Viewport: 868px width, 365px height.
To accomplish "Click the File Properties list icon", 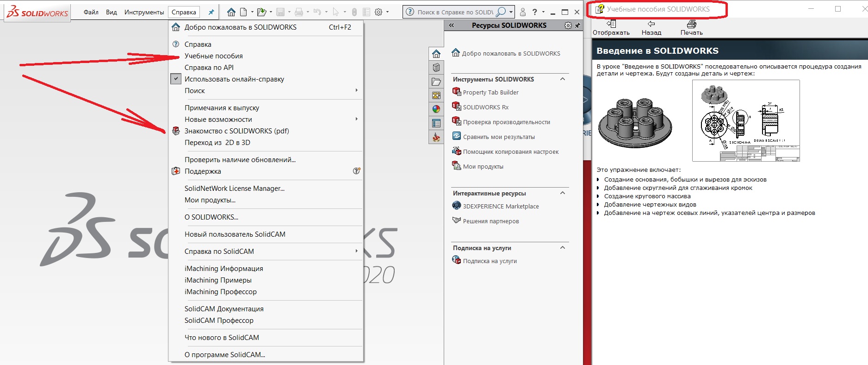I will [366, 12].
